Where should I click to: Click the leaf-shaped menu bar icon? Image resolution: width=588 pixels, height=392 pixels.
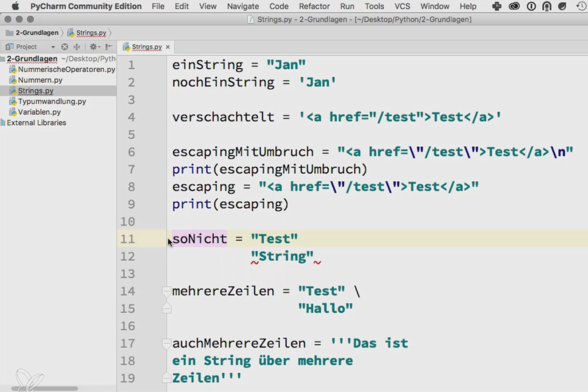coord(563,6)
